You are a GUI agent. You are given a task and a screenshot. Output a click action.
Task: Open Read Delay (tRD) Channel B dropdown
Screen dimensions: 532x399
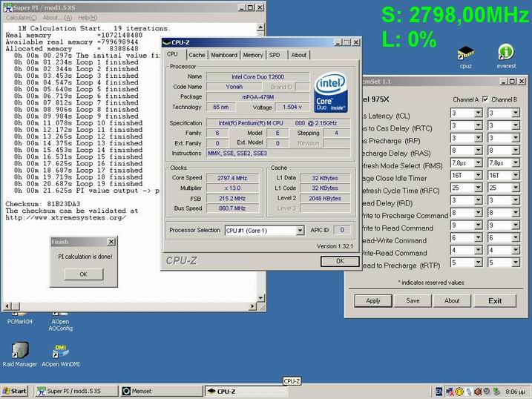click(x=516, y=200)
